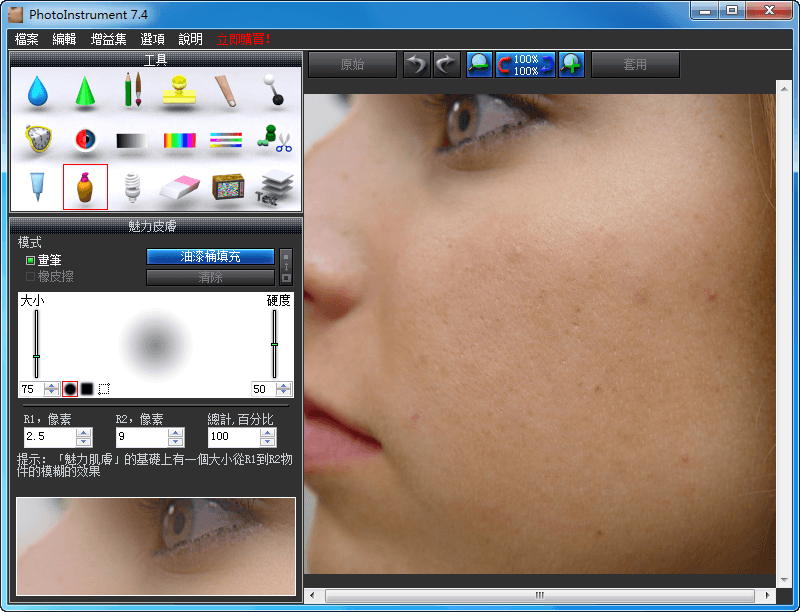Screen dimensions: 800x612
Task: Click the 原始 button
Action: point(352,64)
